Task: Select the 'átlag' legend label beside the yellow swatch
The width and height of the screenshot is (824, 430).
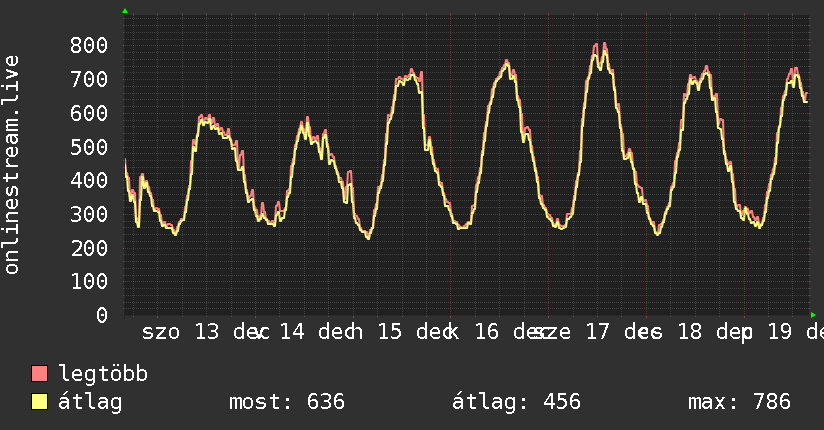Action: pyautogui.click(x=90, y=402)
